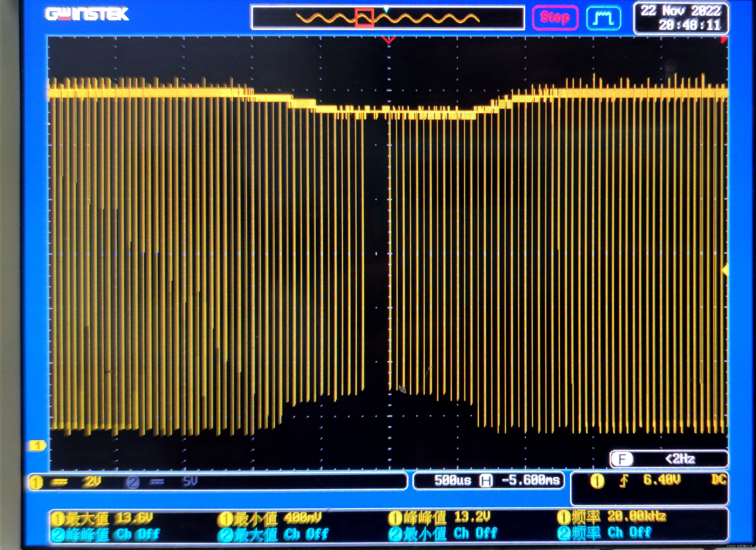Click the channel 1 ground level marker

(37, 446)
